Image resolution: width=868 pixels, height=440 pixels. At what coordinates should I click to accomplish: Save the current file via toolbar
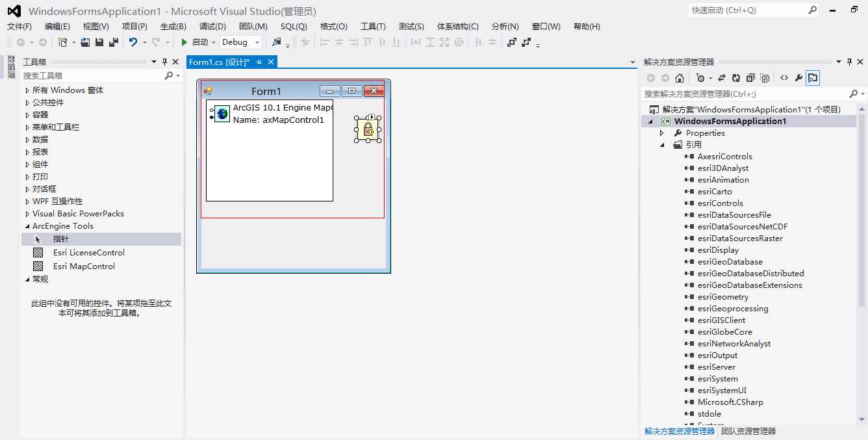(x=99, y=42)
